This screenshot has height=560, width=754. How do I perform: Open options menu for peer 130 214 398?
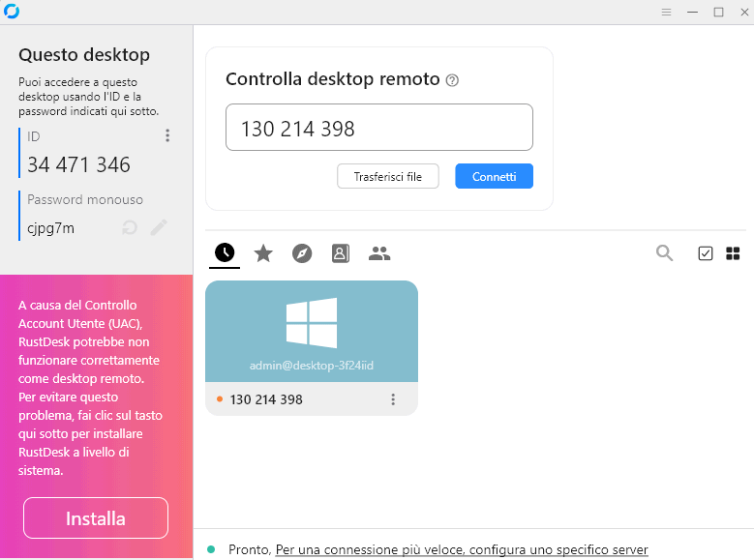(393, 399)
